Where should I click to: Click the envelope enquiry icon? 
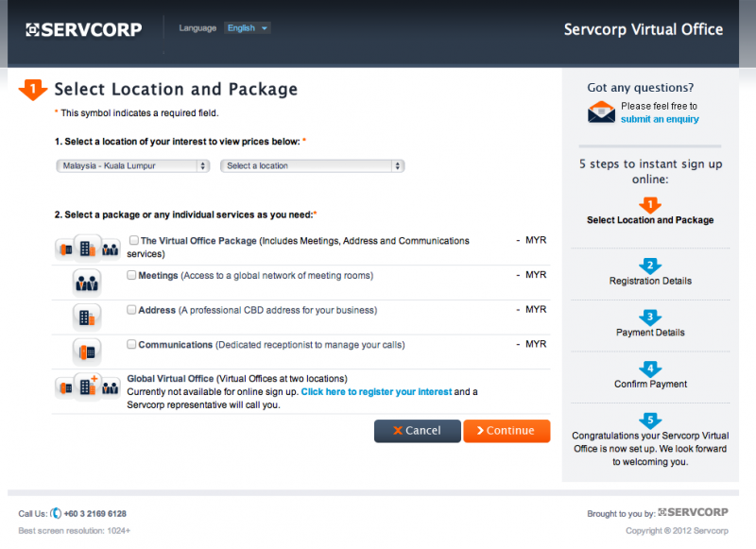[601, 112]
